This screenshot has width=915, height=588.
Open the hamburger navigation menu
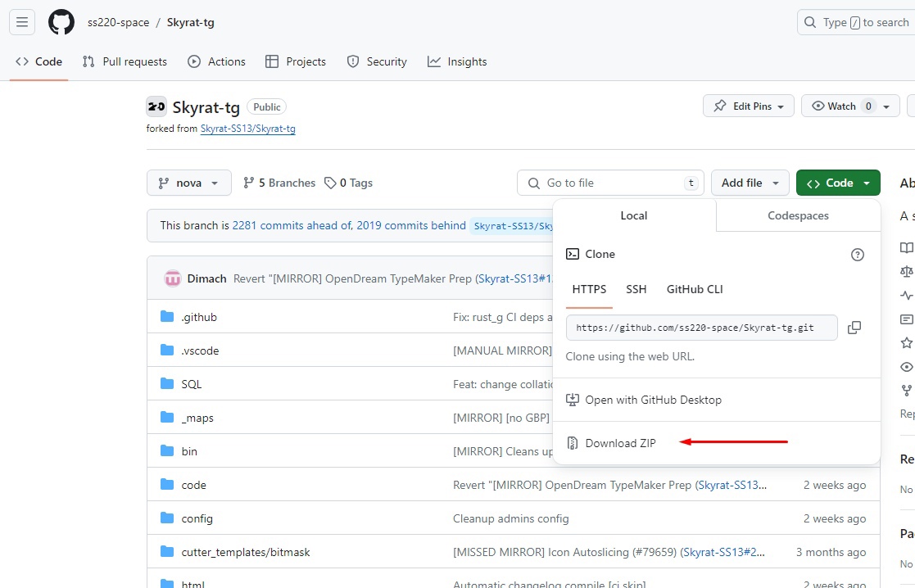(x=23, y=22)
